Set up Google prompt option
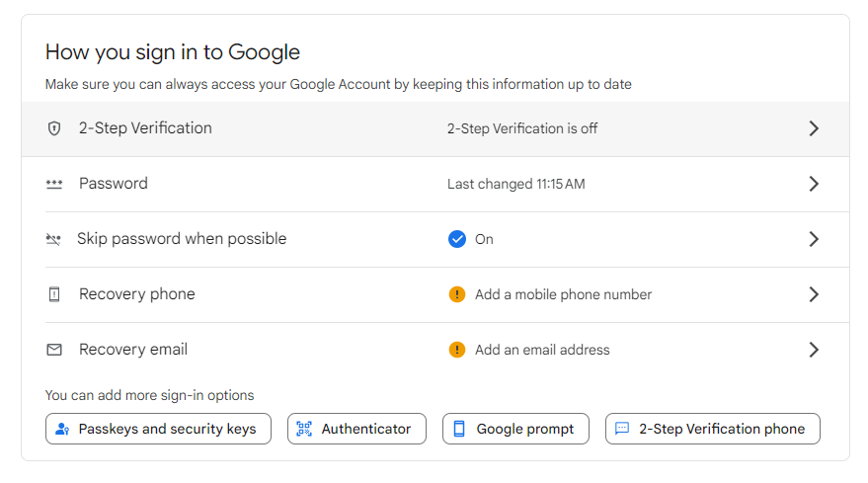Viewport: 868px width, 483px height. coord(515,429)
